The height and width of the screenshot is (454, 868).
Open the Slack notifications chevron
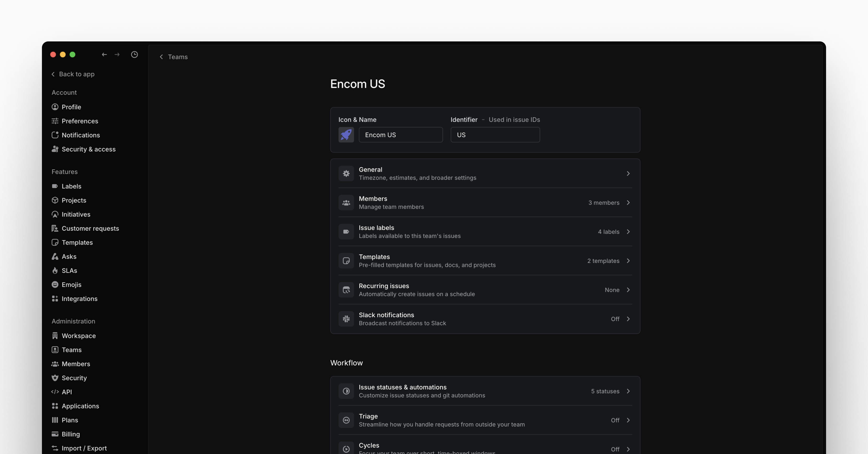tap(628, 319)
